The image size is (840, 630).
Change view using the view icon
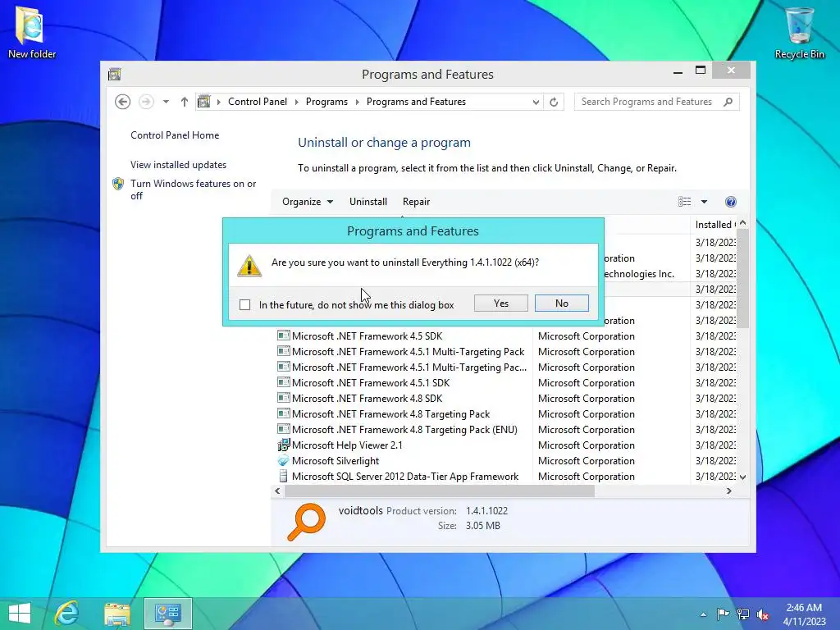(x=684, y=202)
